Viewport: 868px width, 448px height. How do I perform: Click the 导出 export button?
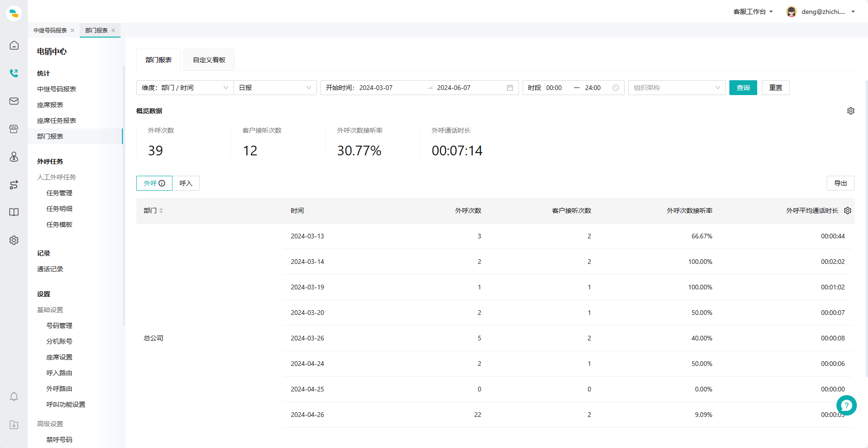point(841,183)
